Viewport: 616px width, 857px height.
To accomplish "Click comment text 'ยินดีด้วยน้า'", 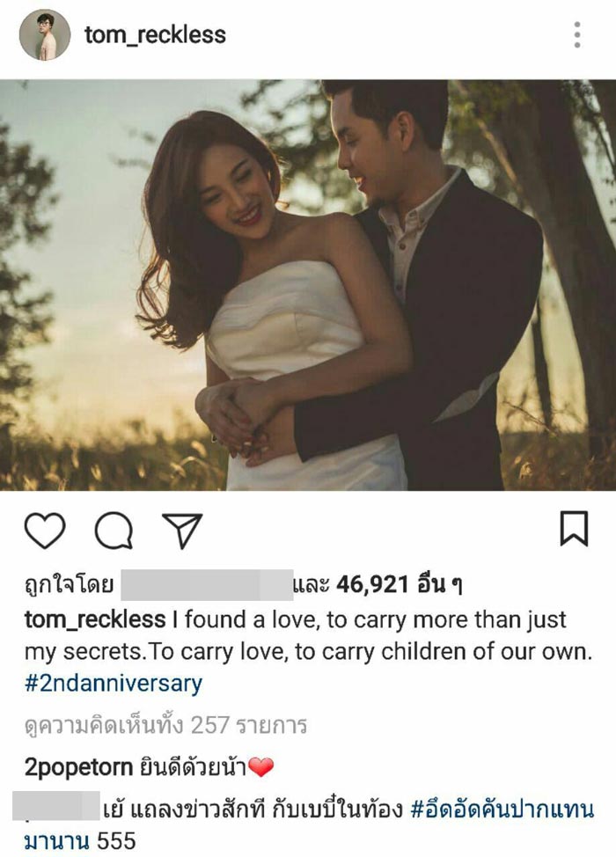I will (x=193, y=767).
